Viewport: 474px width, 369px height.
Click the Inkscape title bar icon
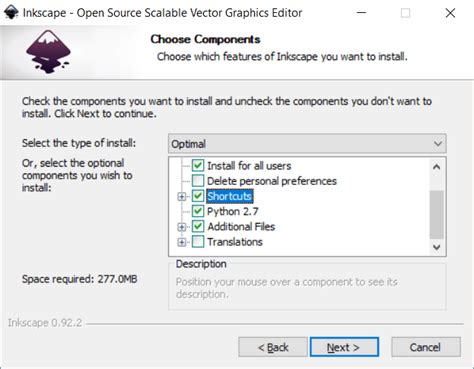[x=11, y=13]
